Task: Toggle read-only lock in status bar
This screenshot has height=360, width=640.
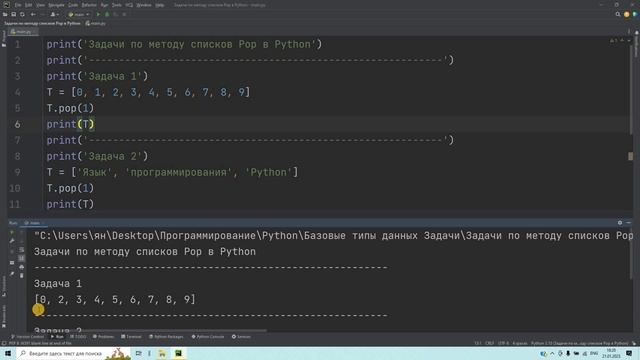Action: (634, 343)
